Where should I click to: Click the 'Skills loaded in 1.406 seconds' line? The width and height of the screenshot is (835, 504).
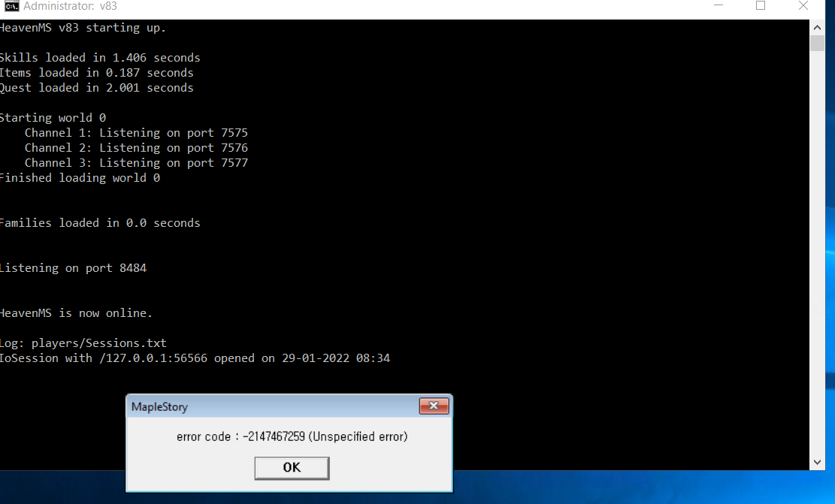(100, 58)
